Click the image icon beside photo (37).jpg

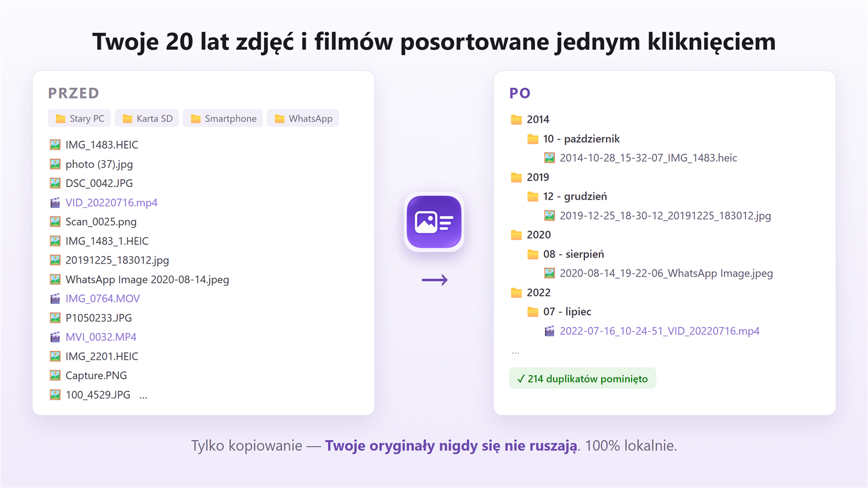(x=55, y=164)
